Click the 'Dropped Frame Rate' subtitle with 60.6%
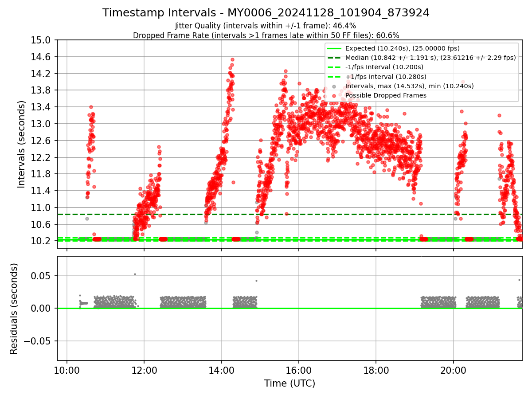532x399 pixels. [x=266, y=35]
